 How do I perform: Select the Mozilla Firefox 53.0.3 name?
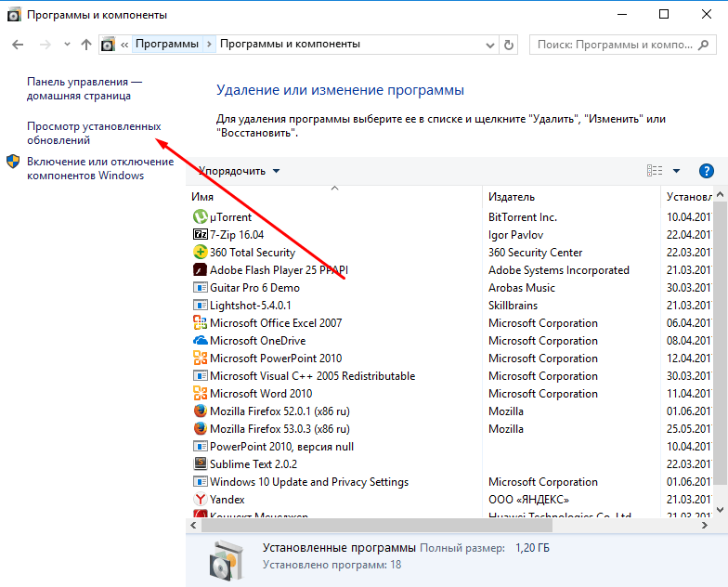tap(279, 429)
